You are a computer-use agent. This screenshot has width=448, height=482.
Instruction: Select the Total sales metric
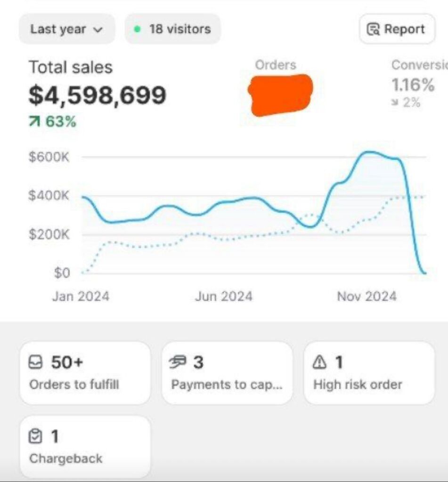point(71,67)
